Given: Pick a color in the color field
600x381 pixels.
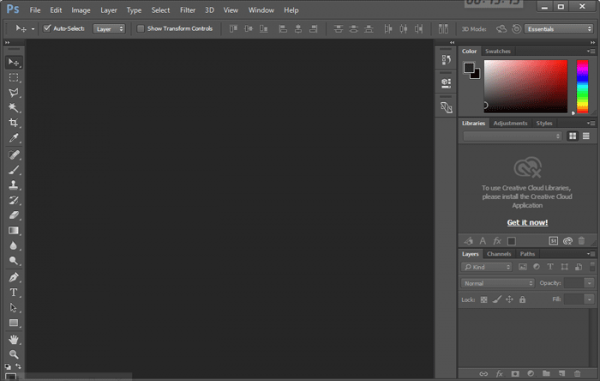Looking at the screenshot, I should pos(525,86).
